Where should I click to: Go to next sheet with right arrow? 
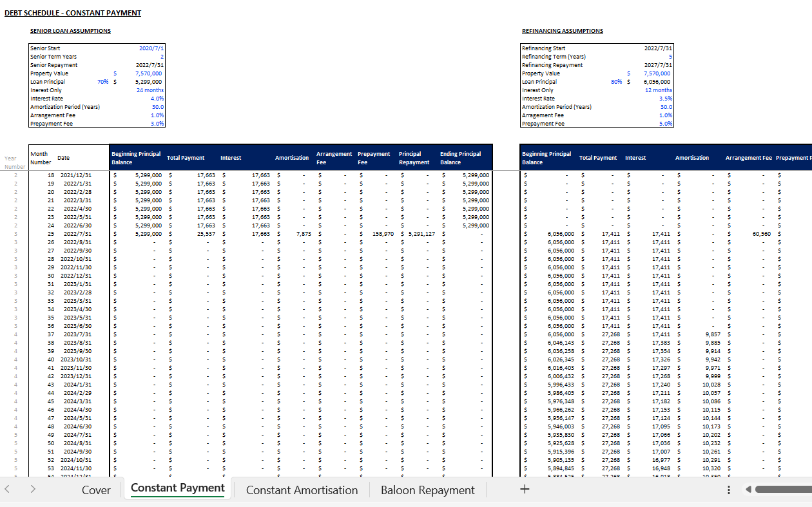coord(33,490)
